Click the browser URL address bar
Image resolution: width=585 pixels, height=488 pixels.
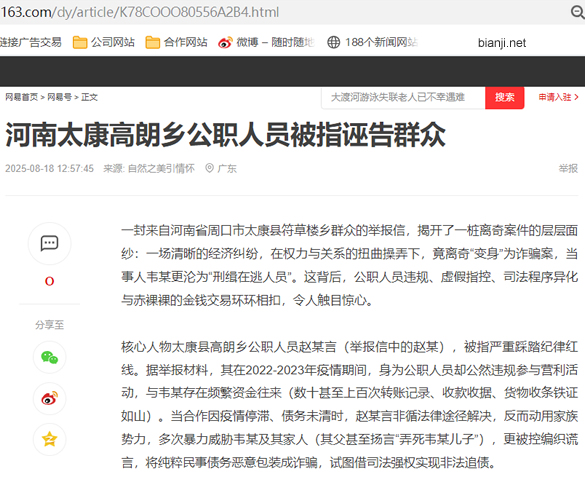(x=284, y=12)
